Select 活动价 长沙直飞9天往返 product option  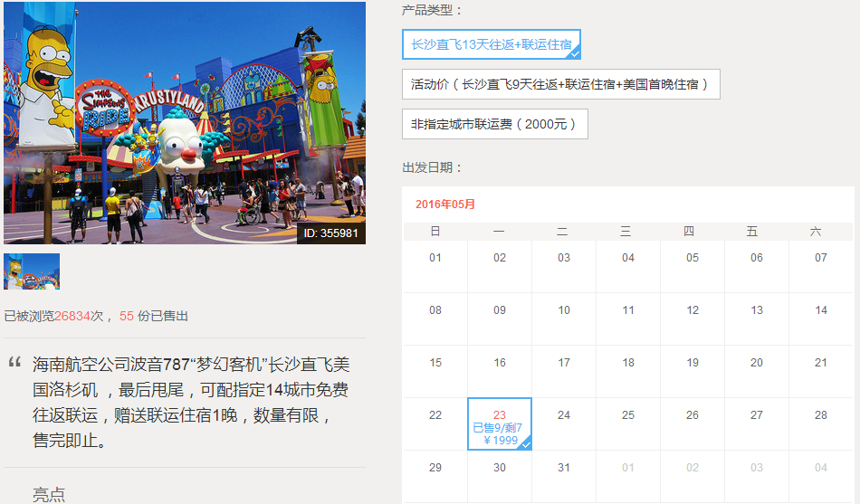pos(560,84)
